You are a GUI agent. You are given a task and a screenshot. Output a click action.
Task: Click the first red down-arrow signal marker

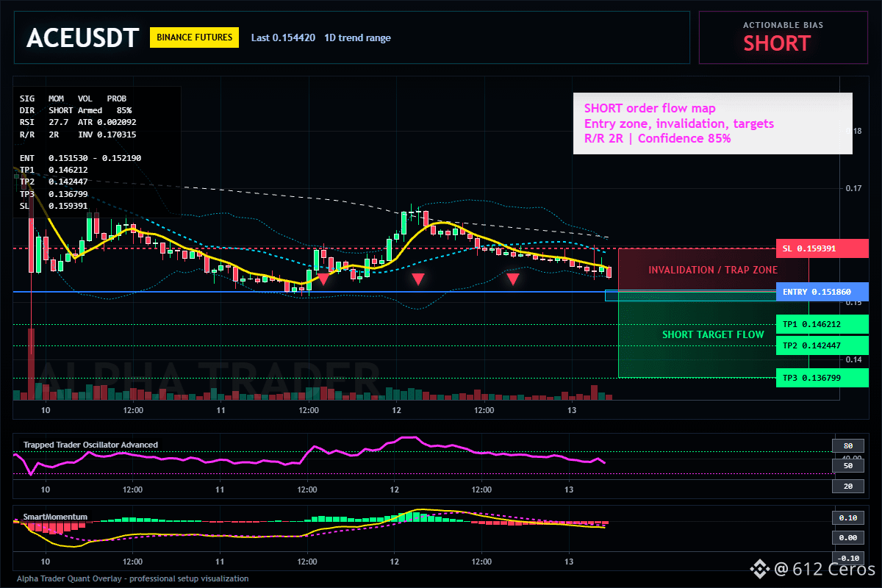click(323, 279)
